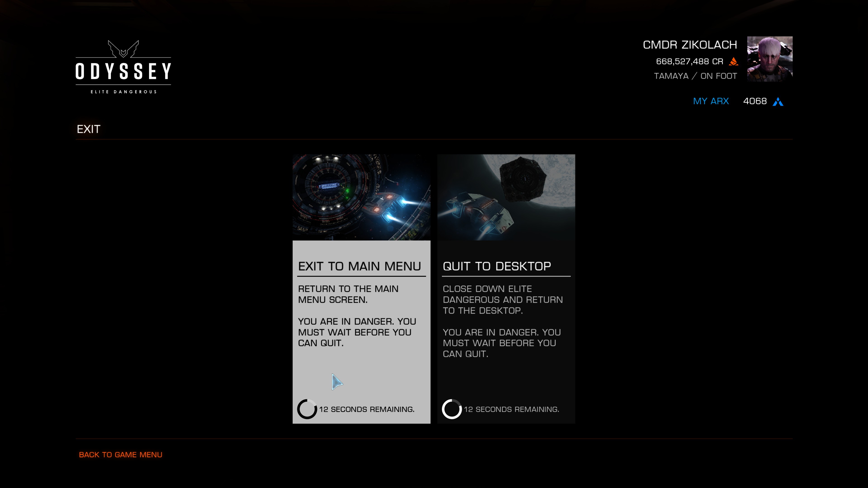Viewport: 868px width, 488px height.
Task: Click the danger warning in Quit to Desktop card
Action: 502,343
